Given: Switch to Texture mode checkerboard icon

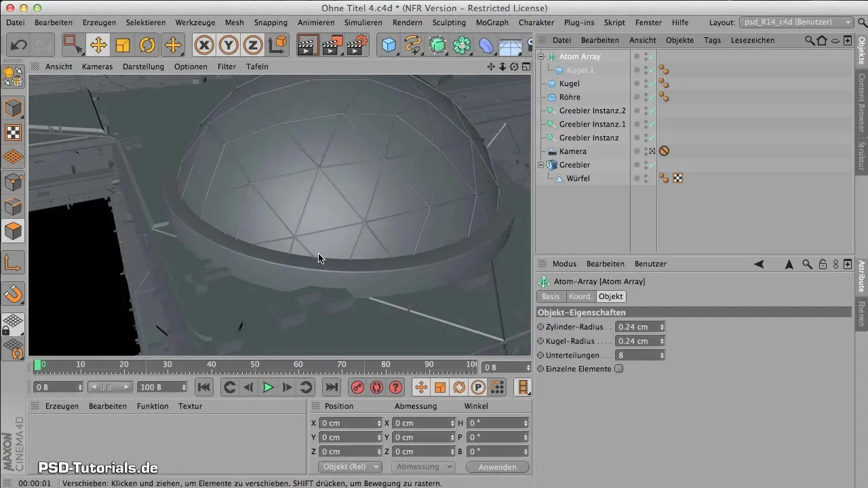Looking at the screenshot, I should (x=14, y=133).
